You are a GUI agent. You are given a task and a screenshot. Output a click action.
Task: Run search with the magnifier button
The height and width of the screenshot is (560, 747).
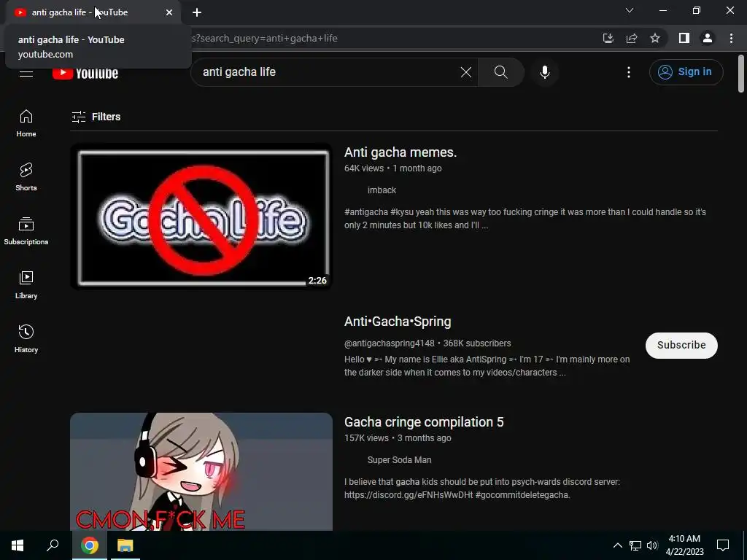point(500,72)
